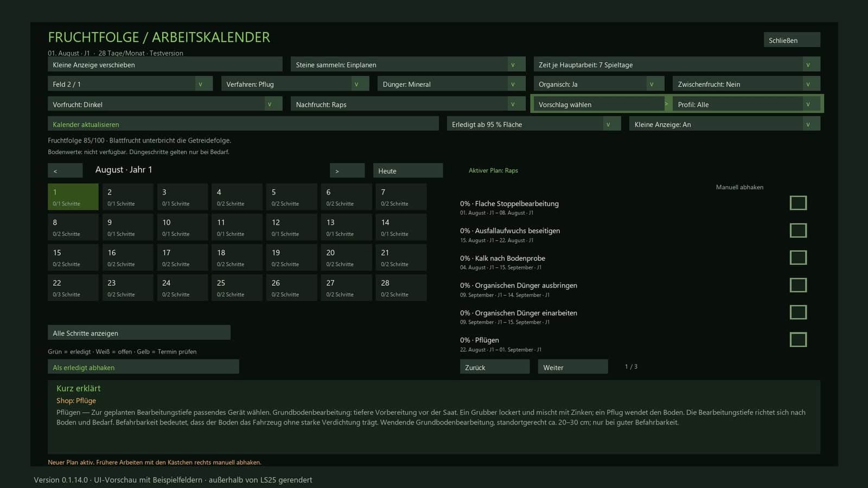This screenshot has height=488, width=868.
Task: Click Als erledigt abhaken
Action: (x=143, y=367)
